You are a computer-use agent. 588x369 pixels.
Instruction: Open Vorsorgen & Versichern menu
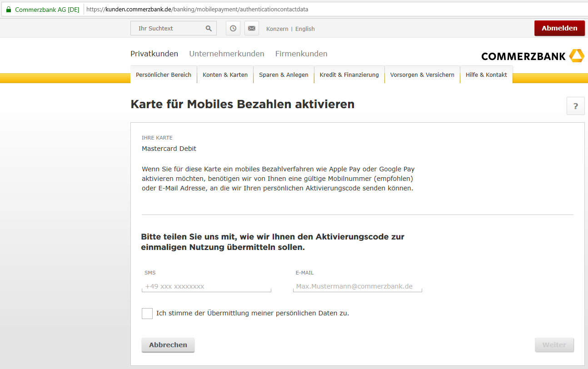click(x=422, y=75)
